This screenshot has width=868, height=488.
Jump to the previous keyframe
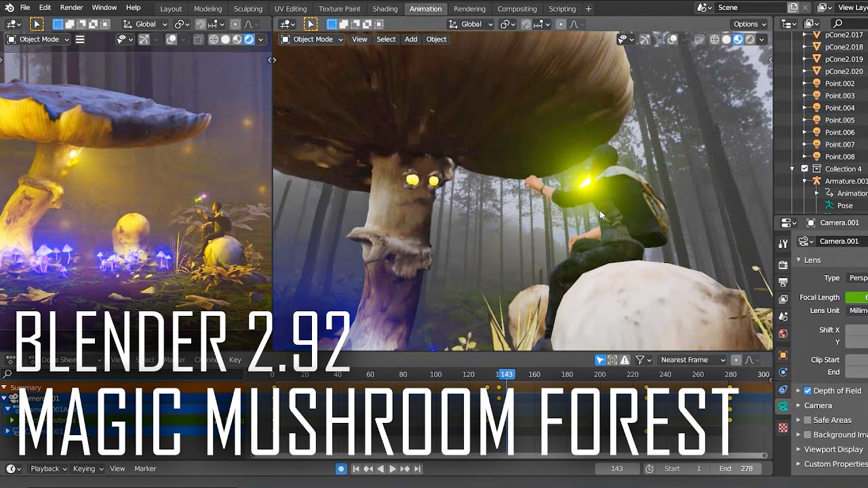368,468
